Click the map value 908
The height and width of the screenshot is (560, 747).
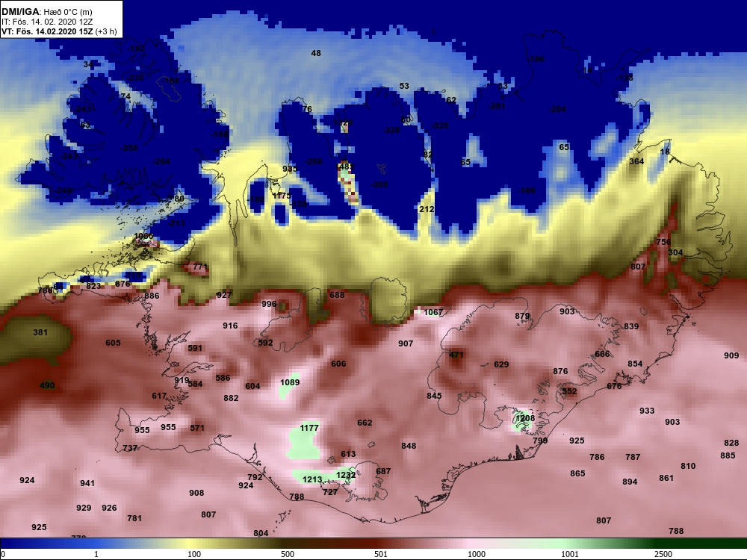(x=196, y=494)
